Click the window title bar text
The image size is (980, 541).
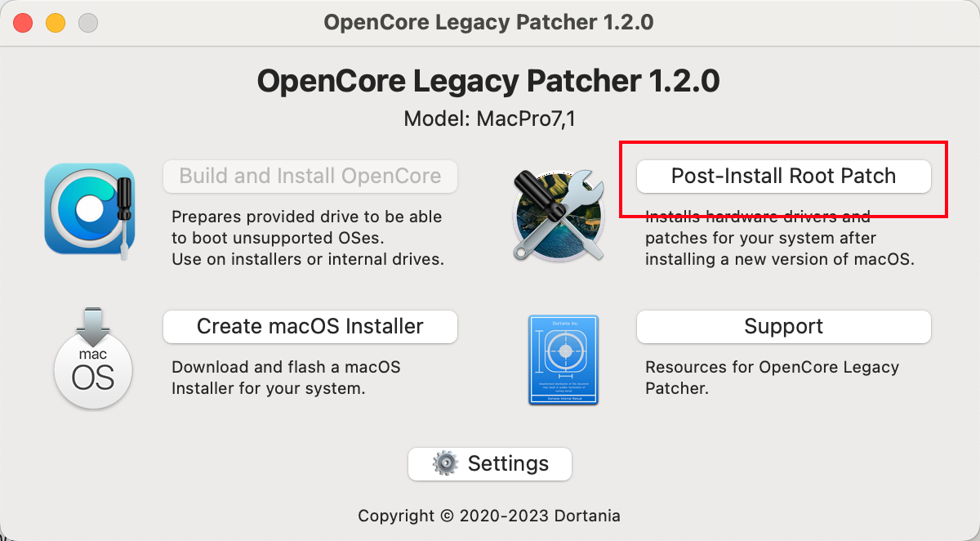point(488,22)
